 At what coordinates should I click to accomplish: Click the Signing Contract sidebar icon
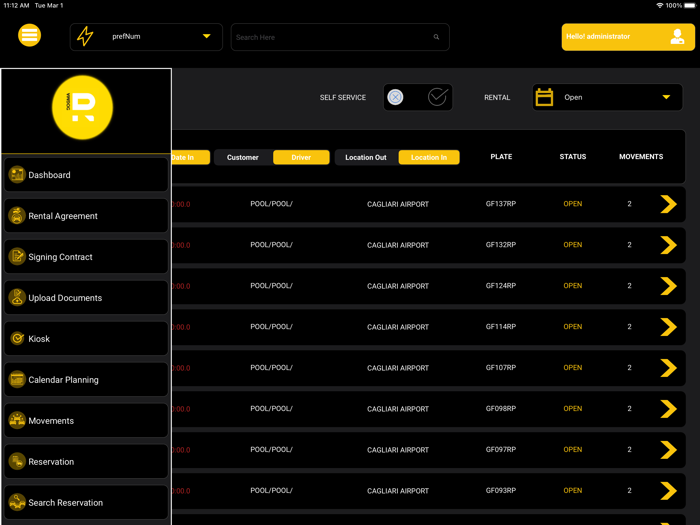pyautogui.click(x=17, y=257)
